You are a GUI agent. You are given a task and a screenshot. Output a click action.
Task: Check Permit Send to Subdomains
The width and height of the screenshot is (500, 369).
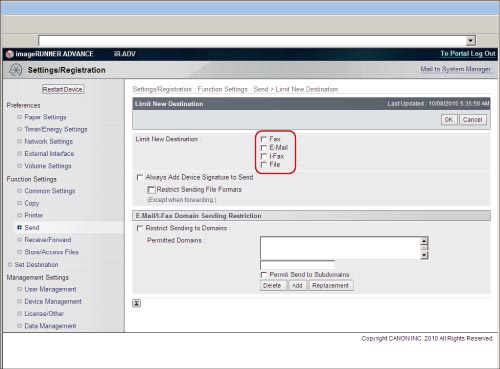pos(264,275)
